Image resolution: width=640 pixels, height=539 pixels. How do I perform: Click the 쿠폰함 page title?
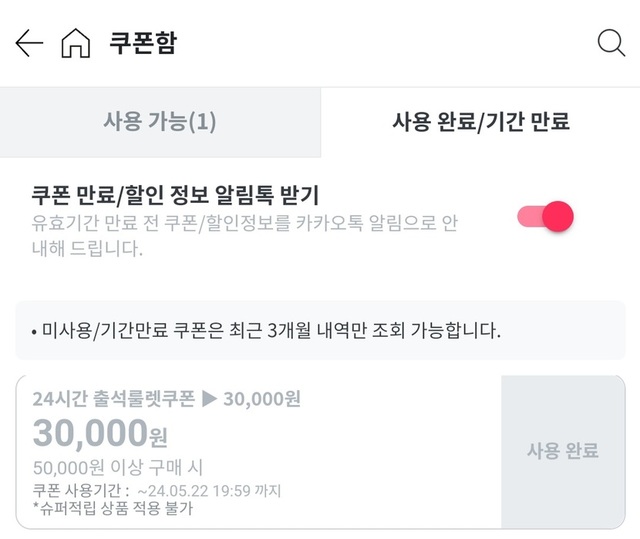click(x=143, y=44)
